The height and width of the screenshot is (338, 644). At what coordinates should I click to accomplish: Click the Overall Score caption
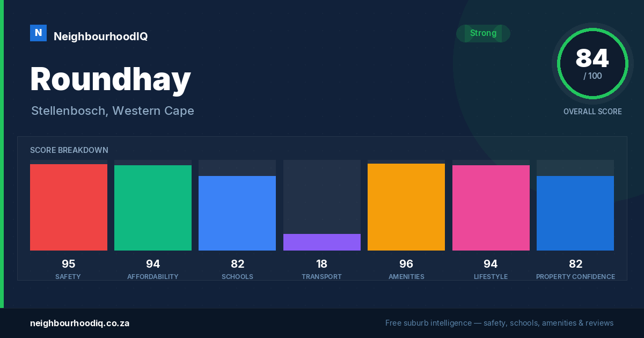(592, 112)
